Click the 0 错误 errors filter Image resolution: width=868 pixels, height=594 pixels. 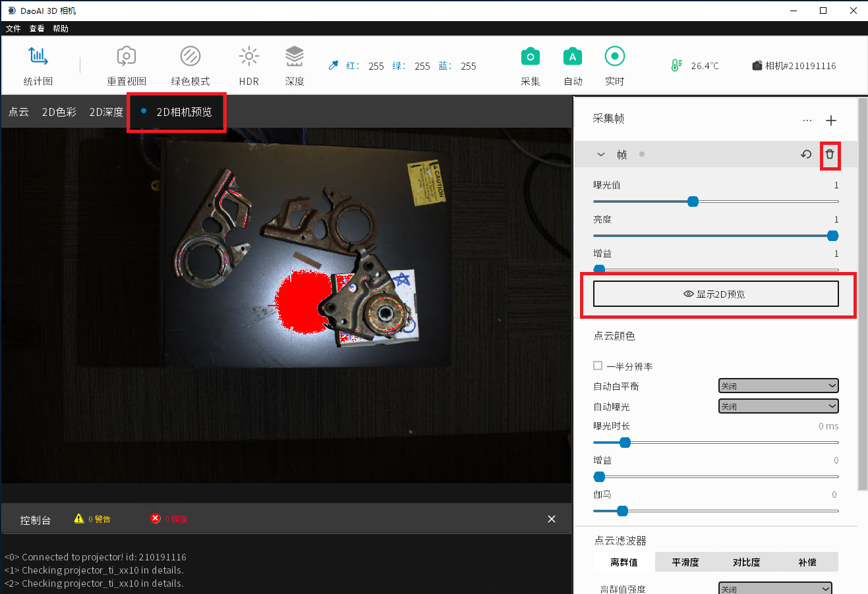176,519
